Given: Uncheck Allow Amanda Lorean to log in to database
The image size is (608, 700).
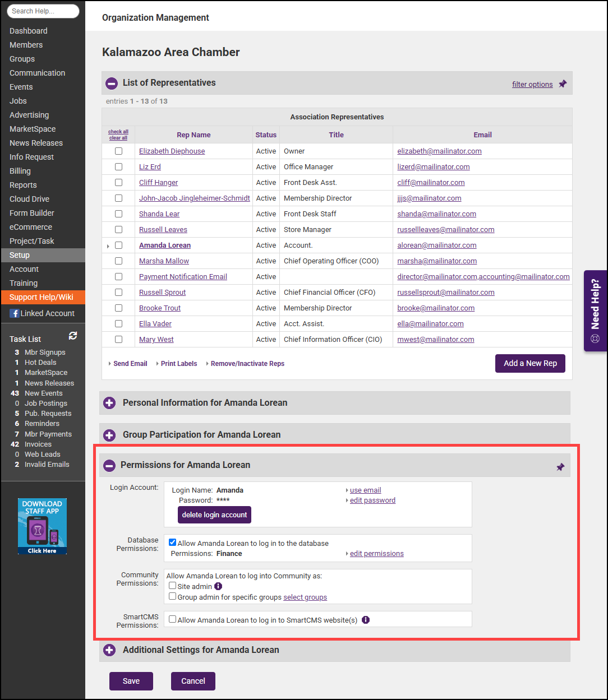Looking at the screenshot, I should click(x=173, y=543).
